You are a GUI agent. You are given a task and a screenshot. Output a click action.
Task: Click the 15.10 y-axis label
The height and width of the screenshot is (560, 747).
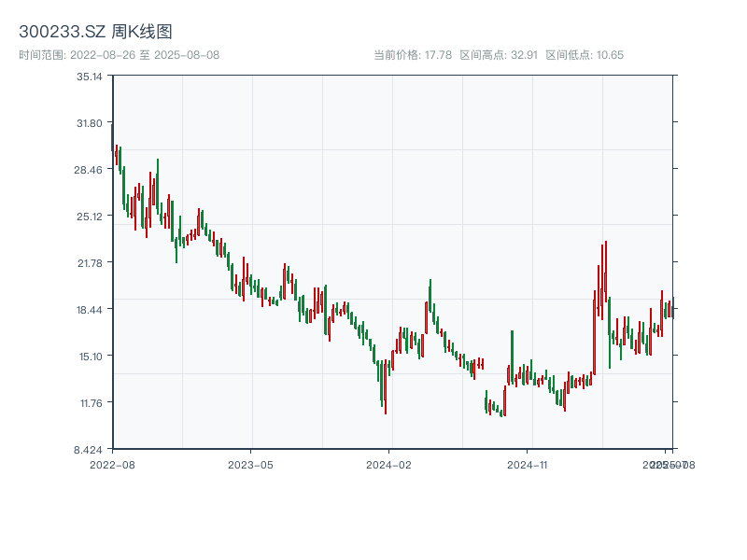pyautogui.click(x=90, y=357)
